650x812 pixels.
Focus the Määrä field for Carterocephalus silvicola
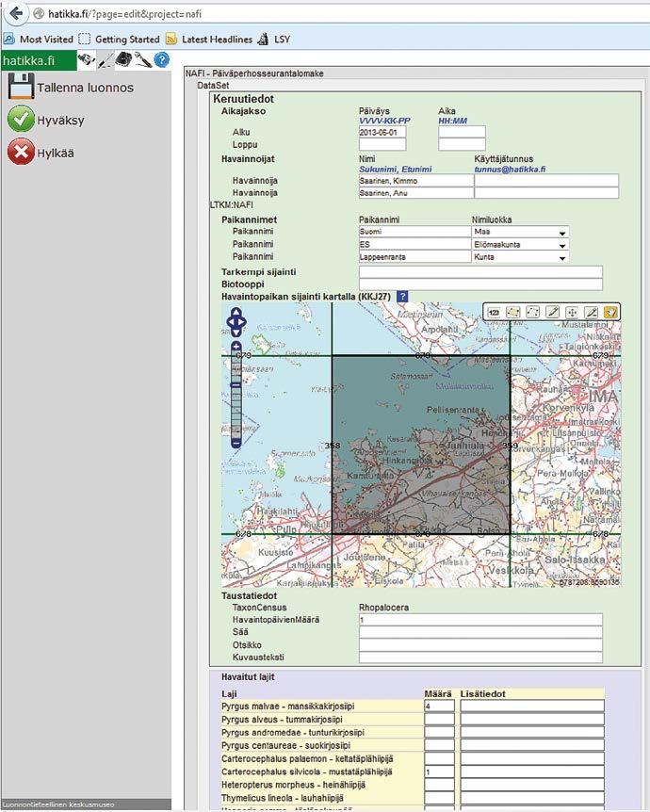click(439, 771)
